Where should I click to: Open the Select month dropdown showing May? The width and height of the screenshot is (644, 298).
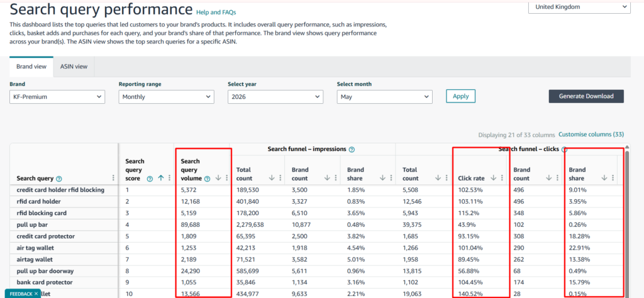(384, 97)
